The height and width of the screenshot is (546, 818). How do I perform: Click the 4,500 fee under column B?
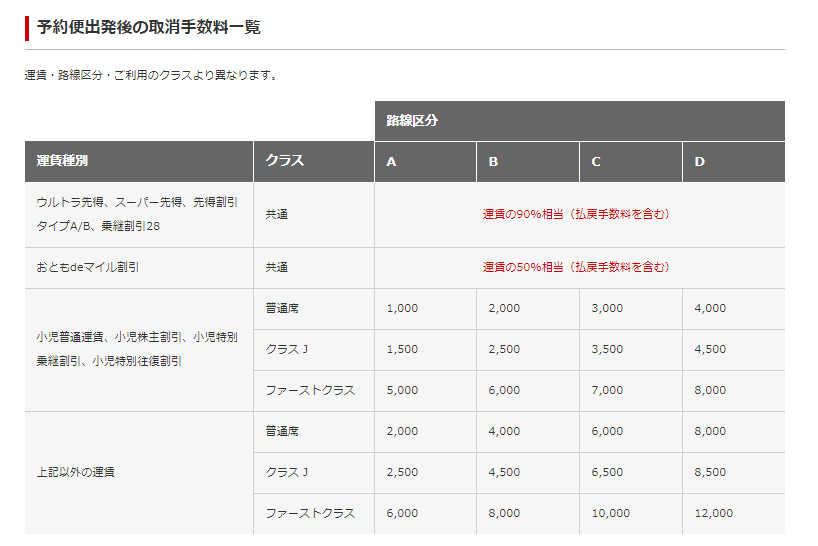click(x=528, y=473)
